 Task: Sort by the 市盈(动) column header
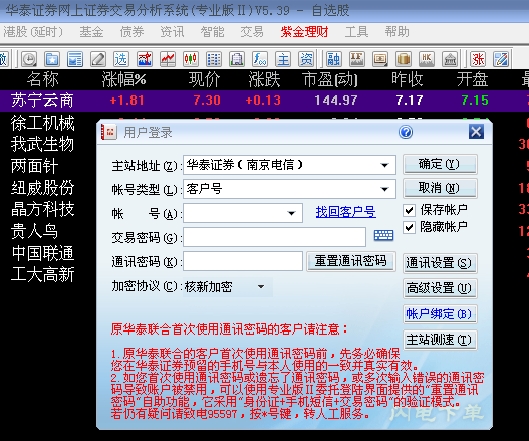point(330,80)
